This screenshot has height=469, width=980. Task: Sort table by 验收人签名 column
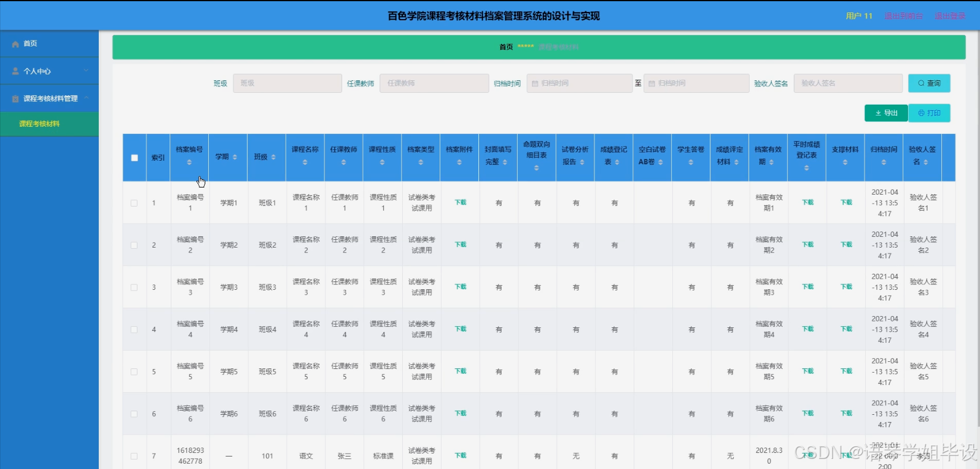coord(926,162)
